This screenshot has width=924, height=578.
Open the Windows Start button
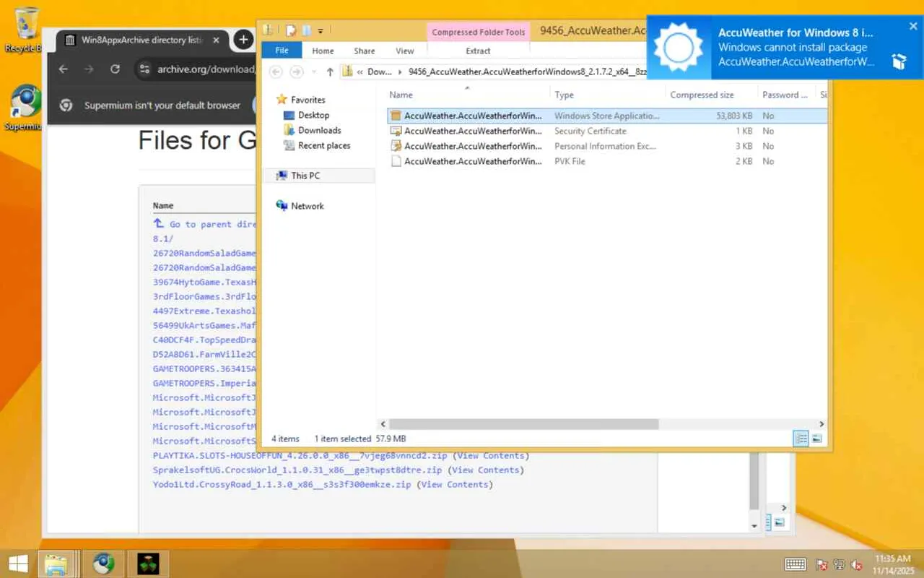tap(18, 564)
